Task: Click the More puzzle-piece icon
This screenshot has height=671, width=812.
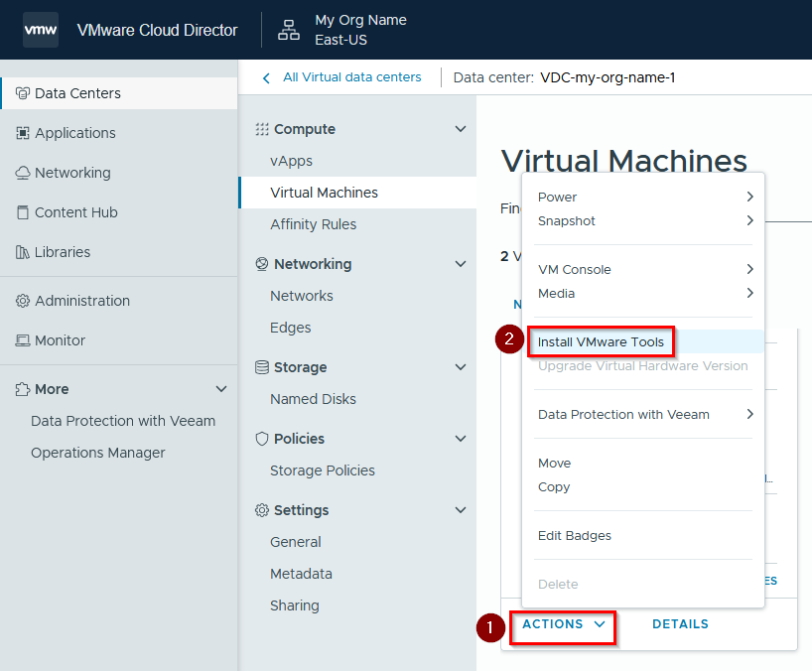Action: pyautogui.click(x=22, y=389)
